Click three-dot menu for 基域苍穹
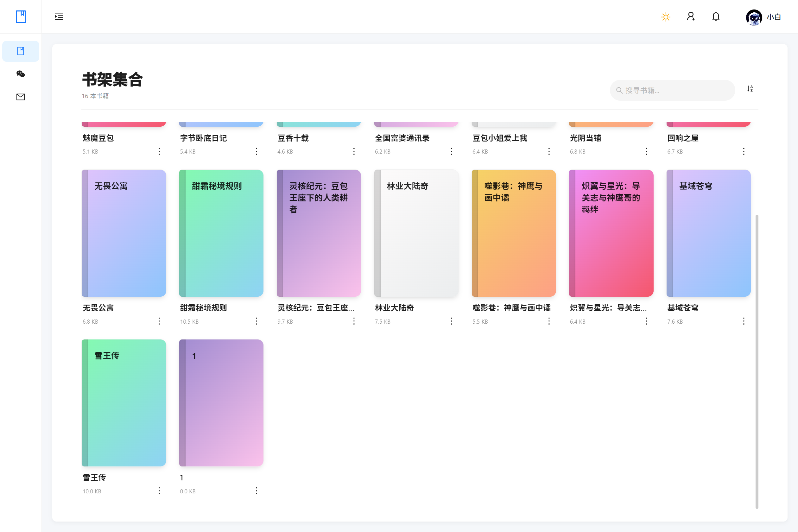 744,321
